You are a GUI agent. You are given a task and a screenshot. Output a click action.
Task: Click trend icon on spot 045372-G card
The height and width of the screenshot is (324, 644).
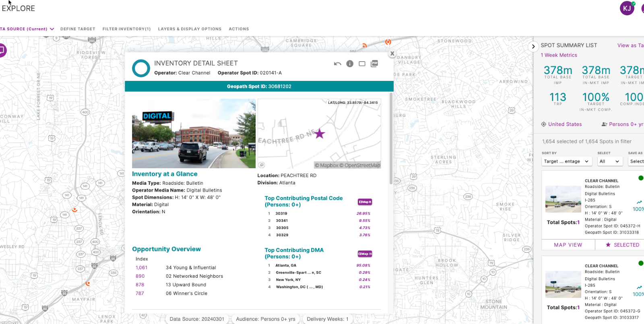[x=639, y=287]
